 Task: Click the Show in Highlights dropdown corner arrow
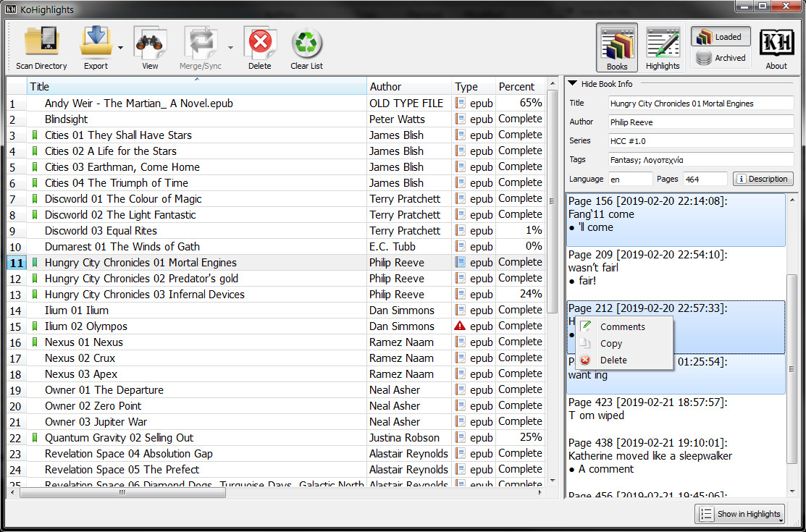point(781,520)
